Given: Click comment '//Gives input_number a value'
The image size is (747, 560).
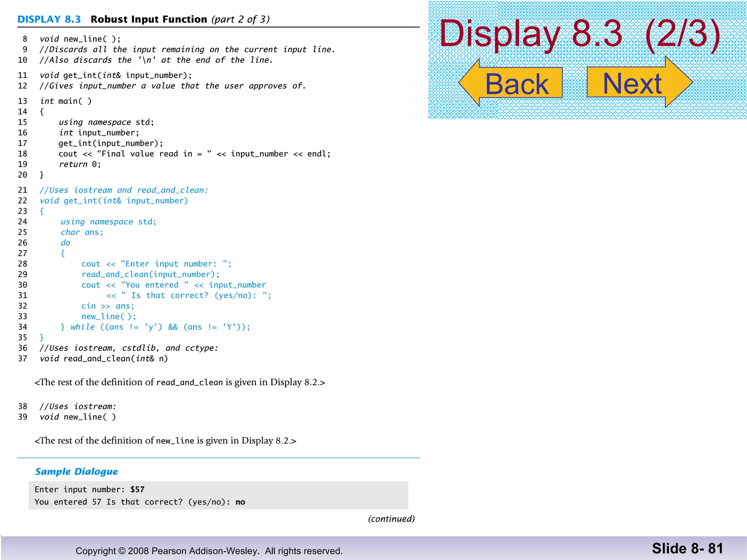Looking at the screenshot, I should click(x=173, y=86).
